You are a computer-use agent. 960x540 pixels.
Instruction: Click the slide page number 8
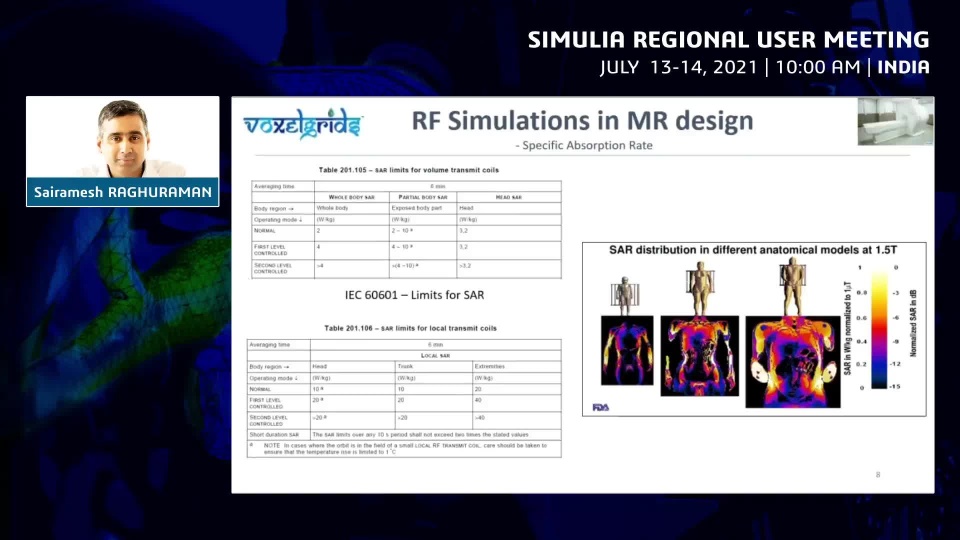(878, 474)
